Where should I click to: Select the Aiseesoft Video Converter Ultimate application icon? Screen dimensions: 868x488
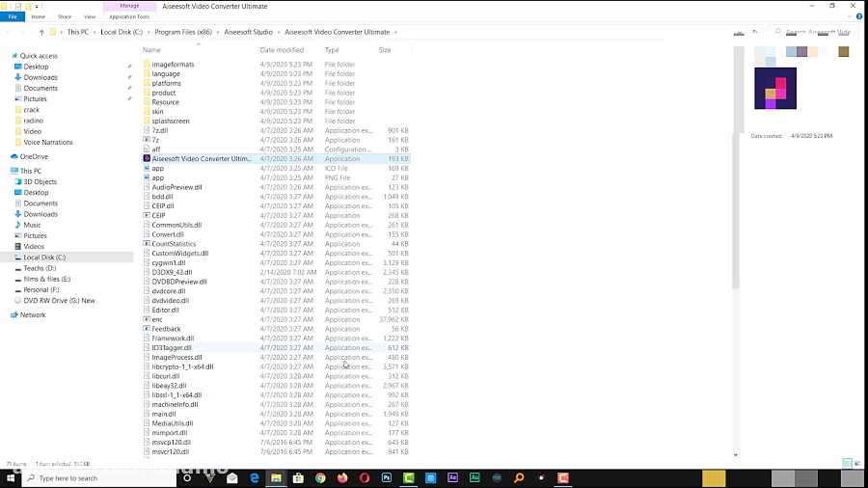(147, 159)
